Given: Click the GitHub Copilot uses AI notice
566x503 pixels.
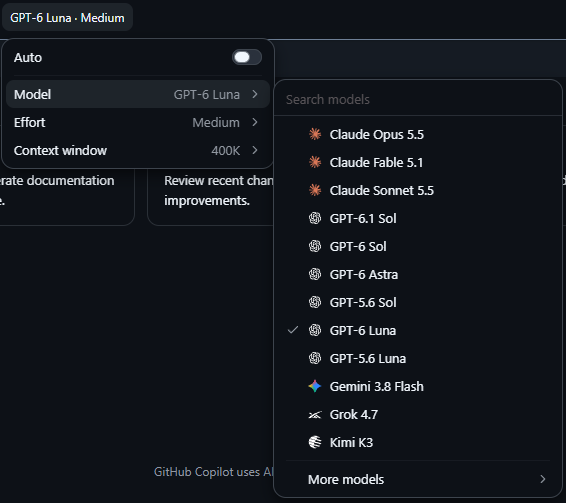Looking at the screenshot, I should tap(213, 472).
